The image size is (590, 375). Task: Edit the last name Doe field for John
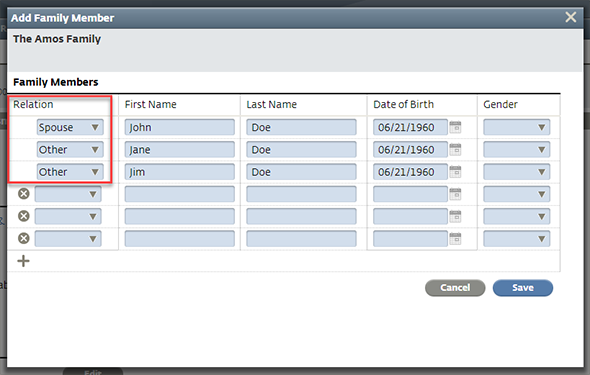pyautogui.click(x=301, y=127)
